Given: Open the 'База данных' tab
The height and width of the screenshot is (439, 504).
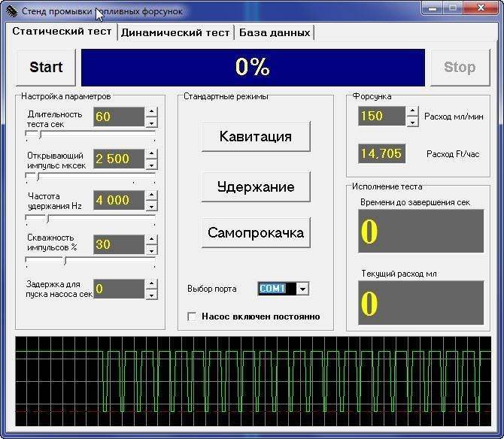Looking at the screenshot, I should click(x=274, y=32).
